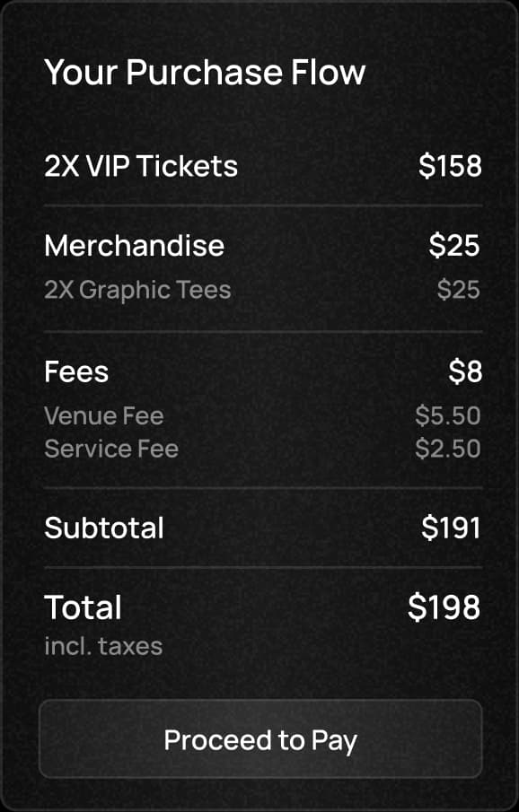Select the Total label

tap(83, 607)
